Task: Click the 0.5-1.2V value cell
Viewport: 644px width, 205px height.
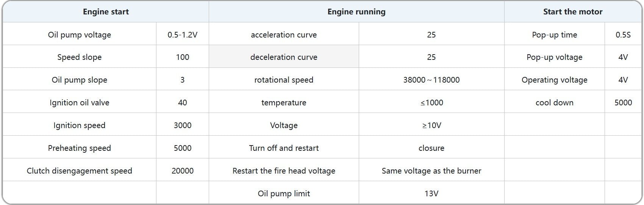Action: click(x=182, y=35)
